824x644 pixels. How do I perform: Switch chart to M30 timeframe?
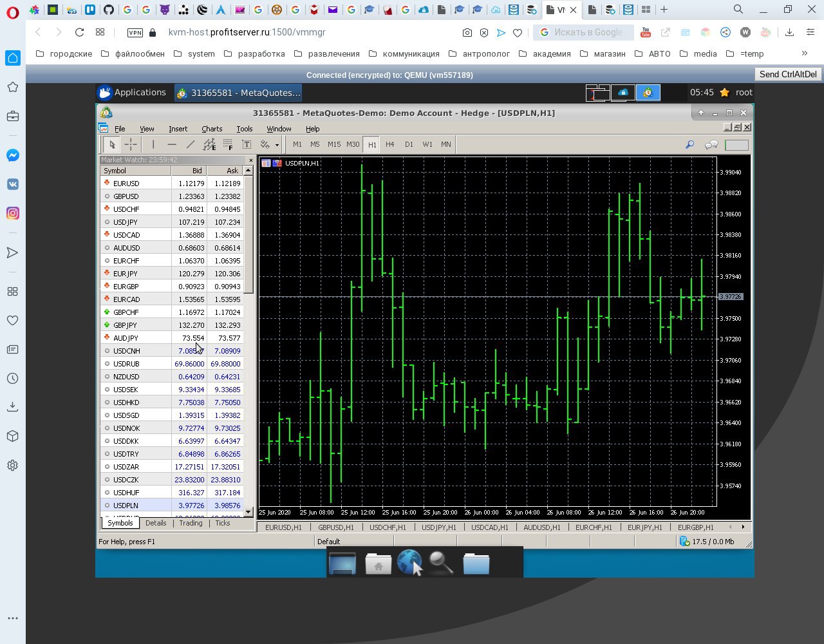353,144
